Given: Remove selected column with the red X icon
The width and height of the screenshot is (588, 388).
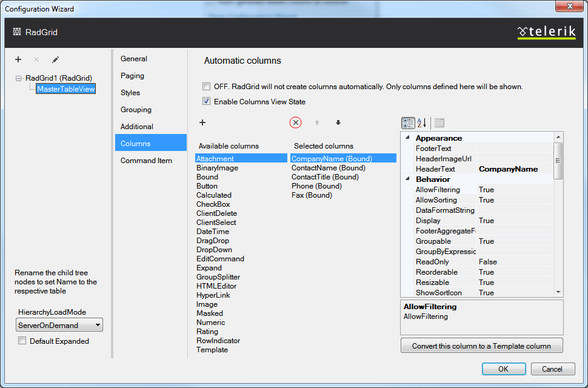Looking at the screenshot, I should [x=295, y=122].
